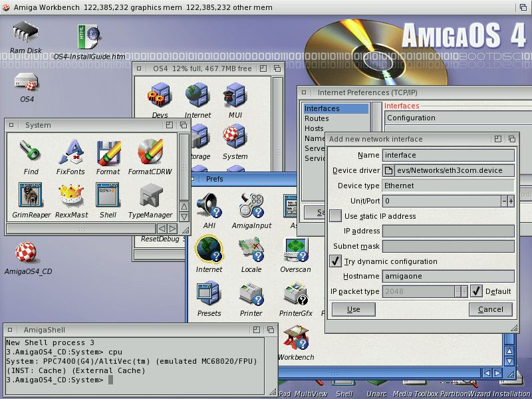Click down arrow in Prefs window scrollbar

(x=509, y=361)
